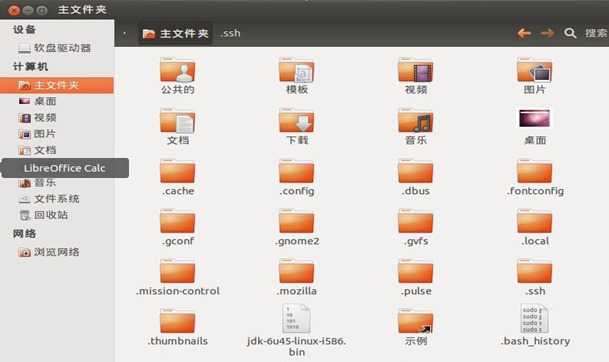Select 主文件夹 in the sidebar
This screenshot has width=609, height=362.
[x=57, y=85]
